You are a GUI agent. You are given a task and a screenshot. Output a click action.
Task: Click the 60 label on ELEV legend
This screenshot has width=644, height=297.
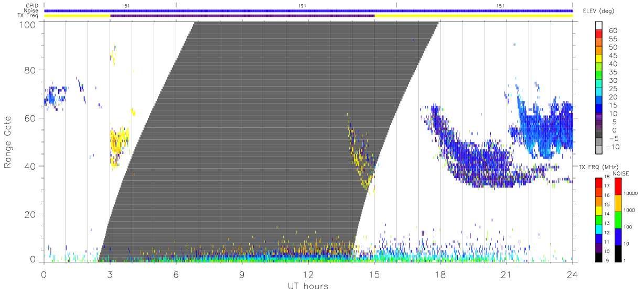[x=612, y=30]
